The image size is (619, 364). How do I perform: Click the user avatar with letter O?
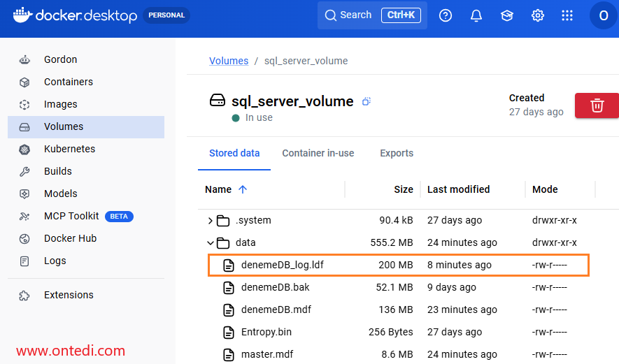point(603,15)
